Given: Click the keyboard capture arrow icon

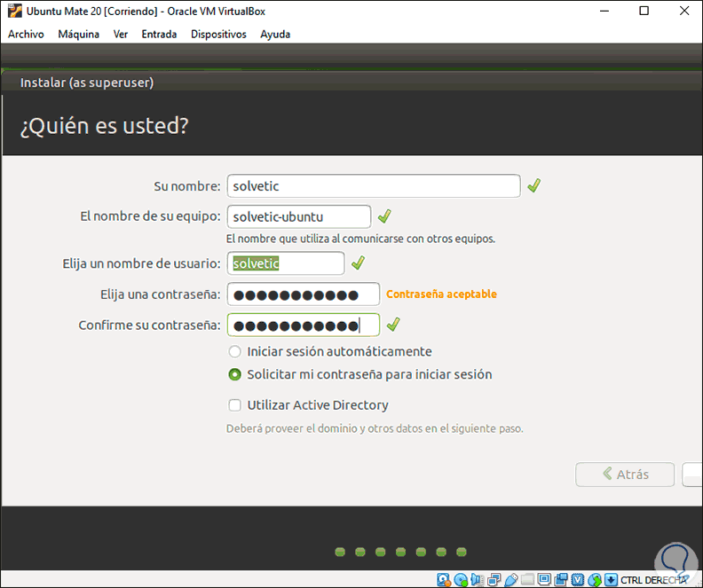Looking at the screenshot, I should [x=611, y=580].
